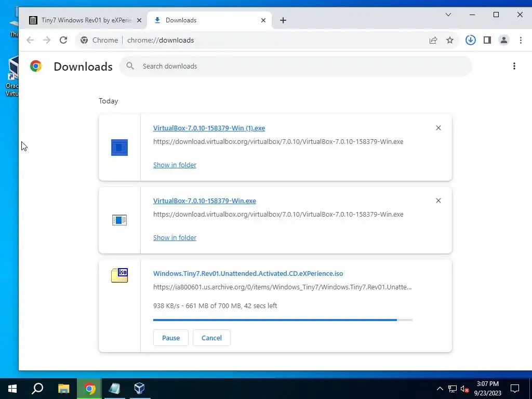Click the VirtualBox-7.0.10-158379-Win.exe file icon
This screenshot has width=532, height=399.
[x=119, y=220]
